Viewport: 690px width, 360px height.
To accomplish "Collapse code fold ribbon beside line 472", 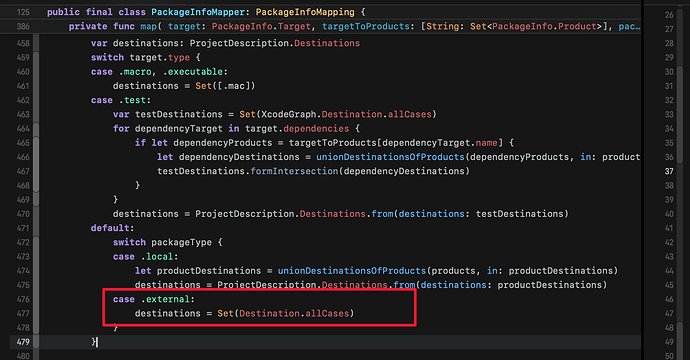I will click(36, 242).
